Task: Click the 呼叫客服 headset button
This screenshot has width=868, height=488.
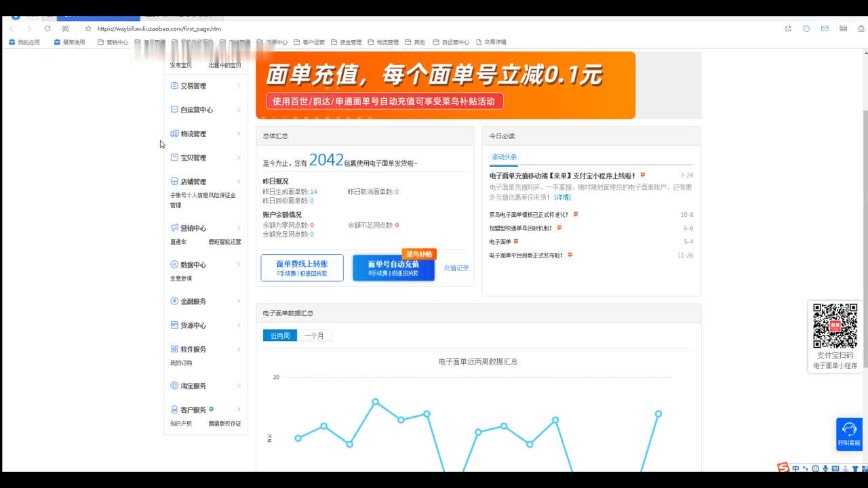Action: [849, 434]
